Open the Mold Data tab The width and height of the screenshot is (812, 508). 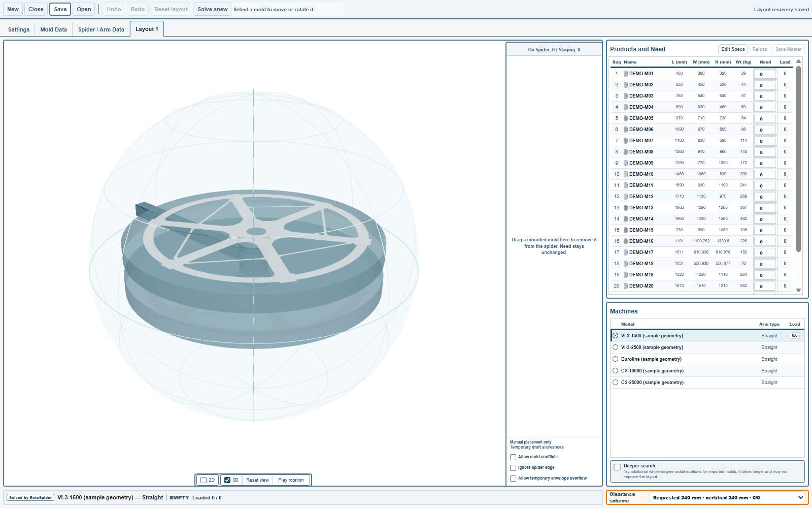[54, 29]
